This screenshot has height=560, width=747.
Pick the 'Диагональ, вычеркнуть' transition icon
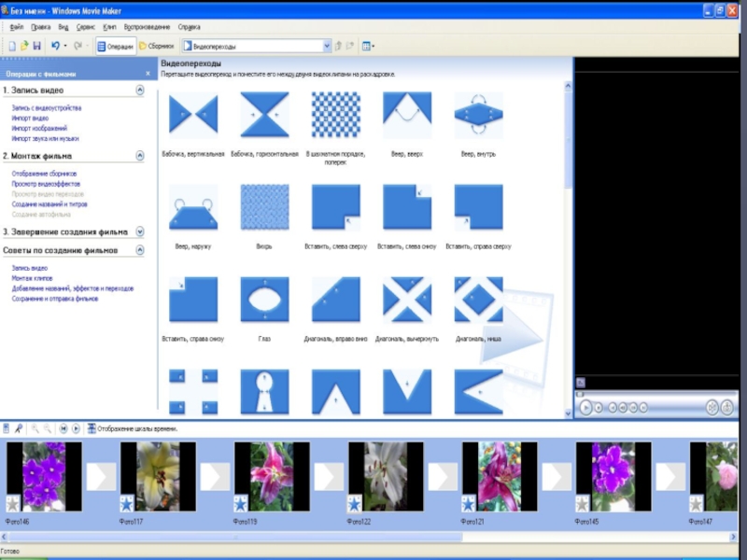407,300
